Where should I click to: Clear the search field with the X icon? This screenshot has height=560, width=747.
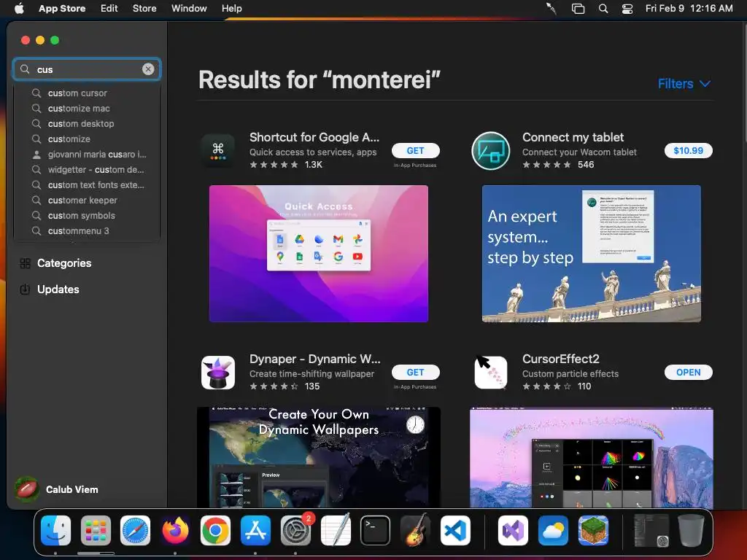(x=148, y=69)
